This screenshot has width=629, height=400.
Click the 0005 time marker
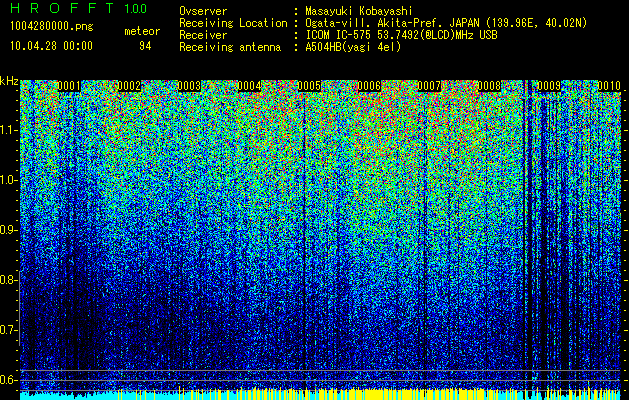coord(309,86)
